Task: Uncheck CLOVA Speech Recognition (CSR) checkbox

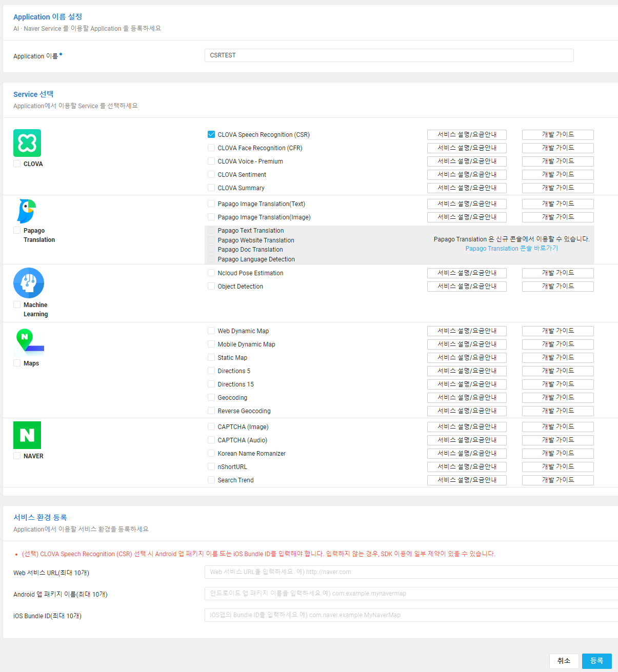Action: tap(211, 134)
